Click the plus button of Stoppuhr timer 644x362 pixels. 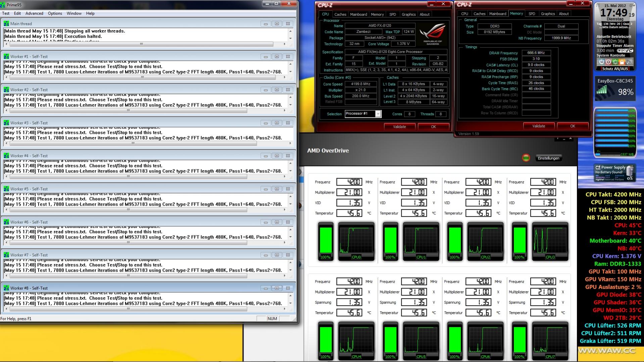(x=620, y=51)
